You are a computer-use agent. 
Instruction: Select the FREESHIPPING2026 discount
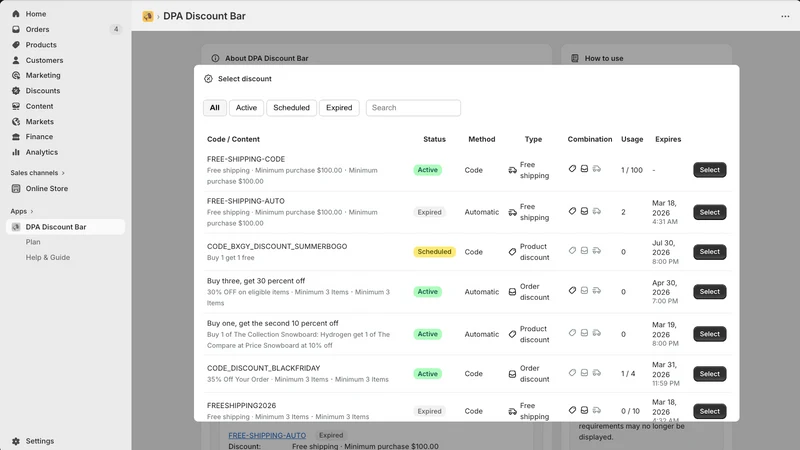709,411
